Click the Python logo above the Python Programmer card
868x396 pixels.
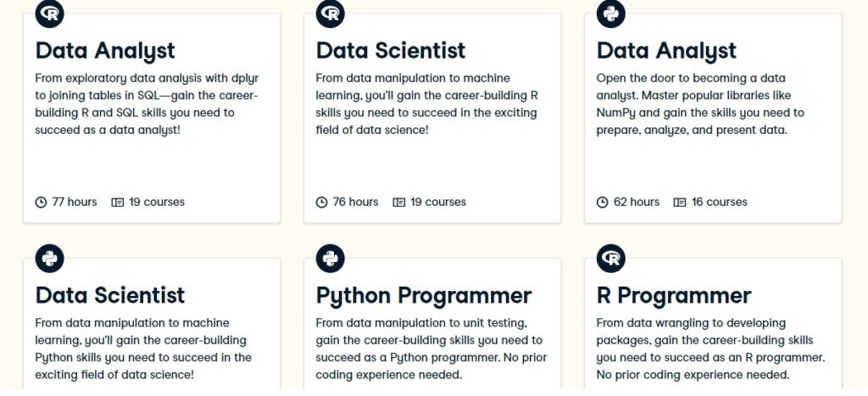pos(331,259)
